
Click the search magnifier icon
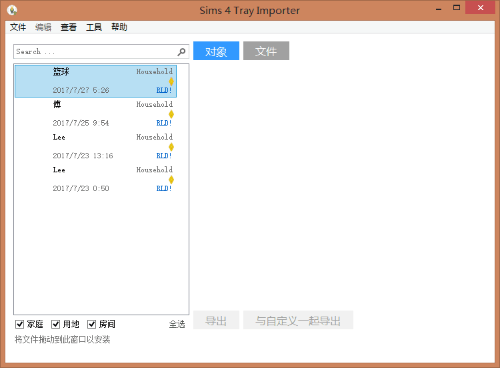pyautogui.click(x=181, y=52)
